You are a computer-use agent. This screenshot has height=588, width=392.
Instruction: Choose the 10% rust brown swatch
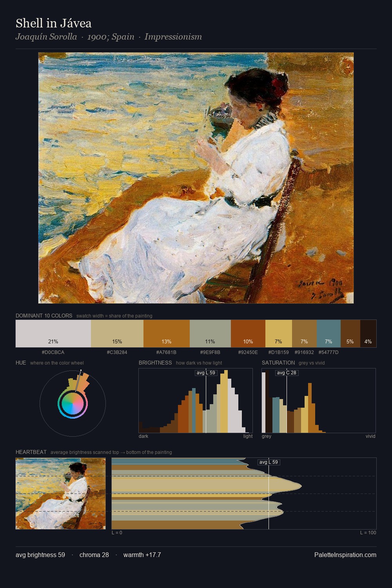pos(248,334)
